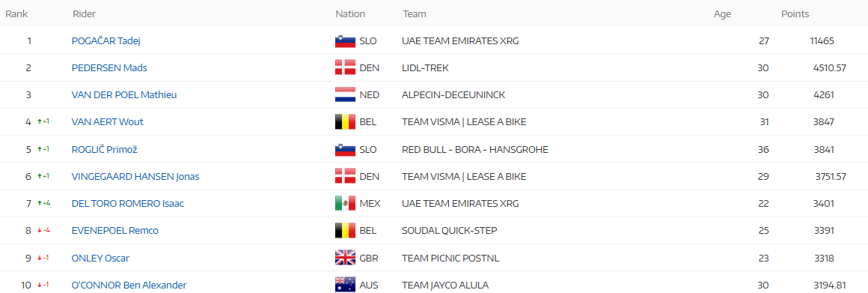Click the Slovenia flag next to Pogačar
The width and height of the screenshot is (868, 293).
point(345,41)
